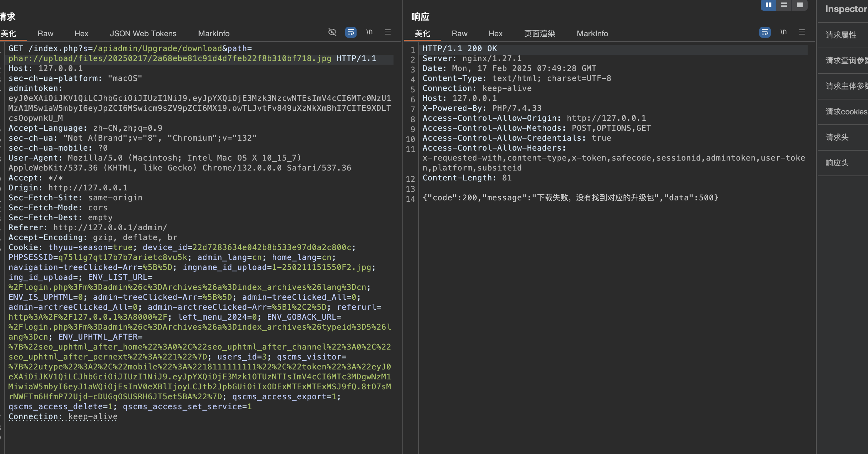868x454 pixels.
Task: Toggle \n newline display in request pane
Action: point(369,32)
